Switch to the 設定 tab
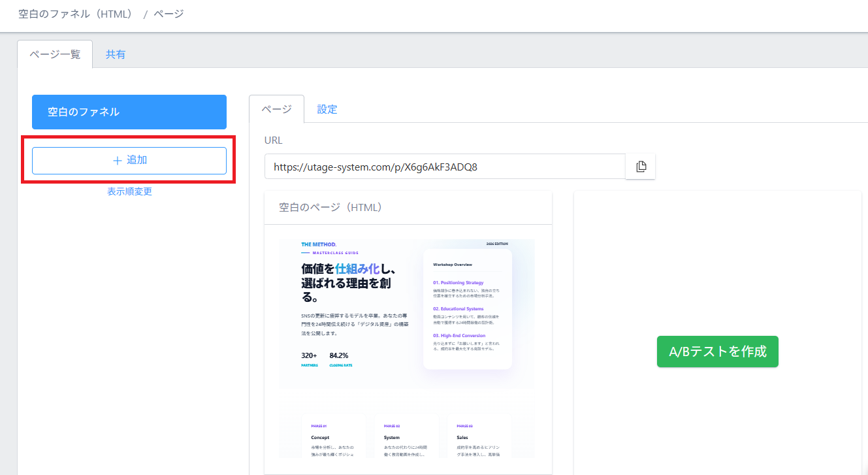Screen dimensions: 868x475 (x=327, y=109)
